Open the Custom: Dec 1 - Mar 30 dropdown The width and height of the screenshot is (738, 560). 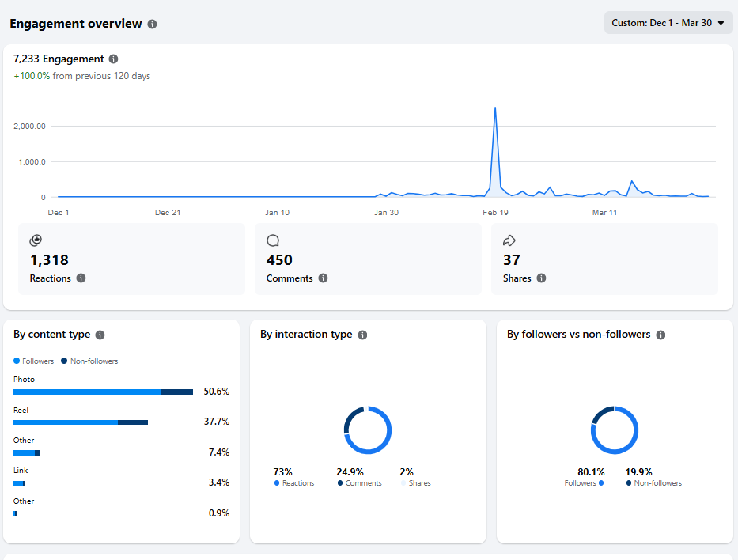[x=668, y=22]
